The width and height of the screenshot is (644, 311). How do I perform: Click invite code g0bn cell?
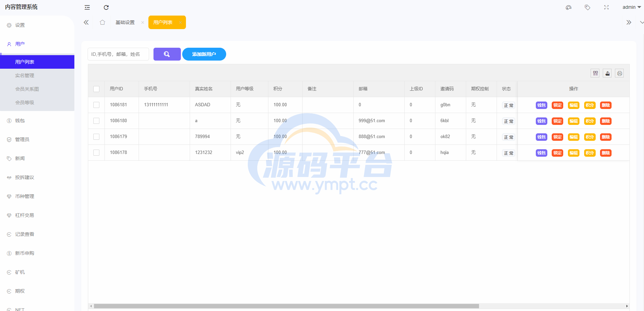click(x=451, y=105)
